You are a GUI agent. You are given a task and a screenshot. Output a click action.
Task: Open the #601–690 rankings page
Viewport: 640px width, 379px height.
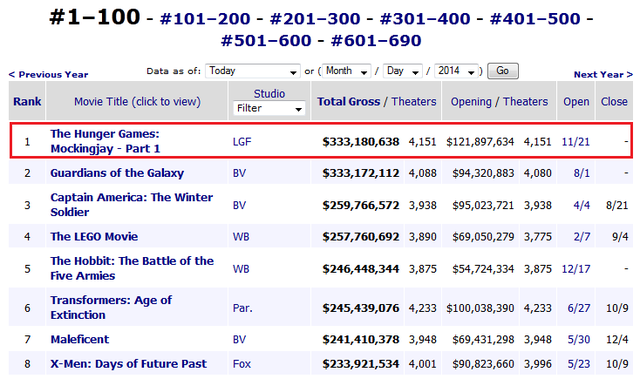[x=376, y=40]
